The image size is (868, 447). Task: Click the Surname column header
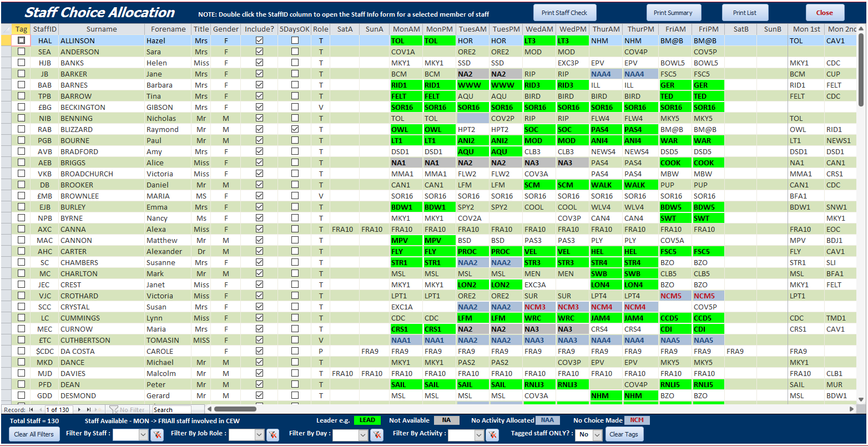[102, 29]
